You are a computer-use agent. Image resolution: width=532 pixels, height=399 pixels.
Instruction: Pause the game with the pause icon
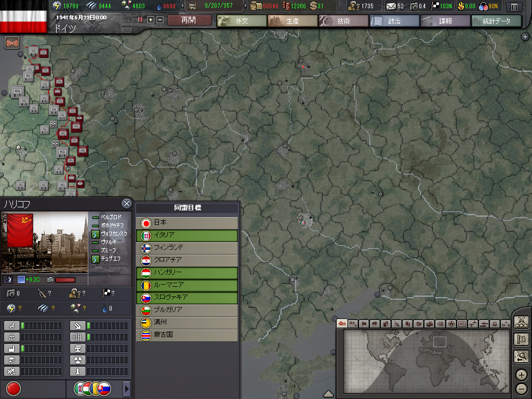(140, 20)
